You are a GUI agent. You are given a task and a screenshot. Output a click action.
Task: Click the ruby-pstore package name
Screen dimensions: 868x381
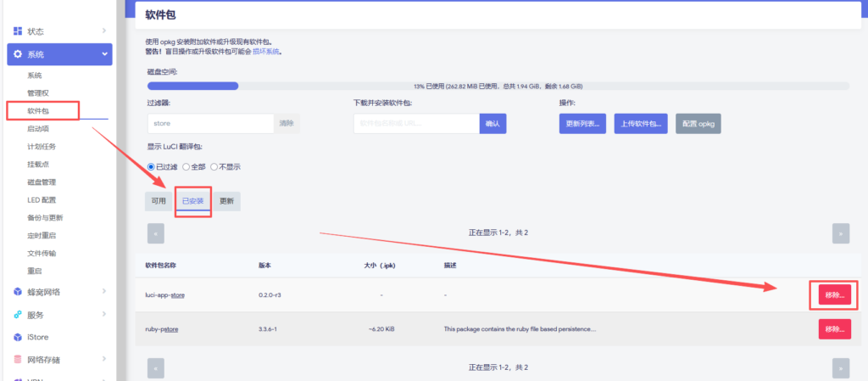pyautogui.click(x=162, y=329)
